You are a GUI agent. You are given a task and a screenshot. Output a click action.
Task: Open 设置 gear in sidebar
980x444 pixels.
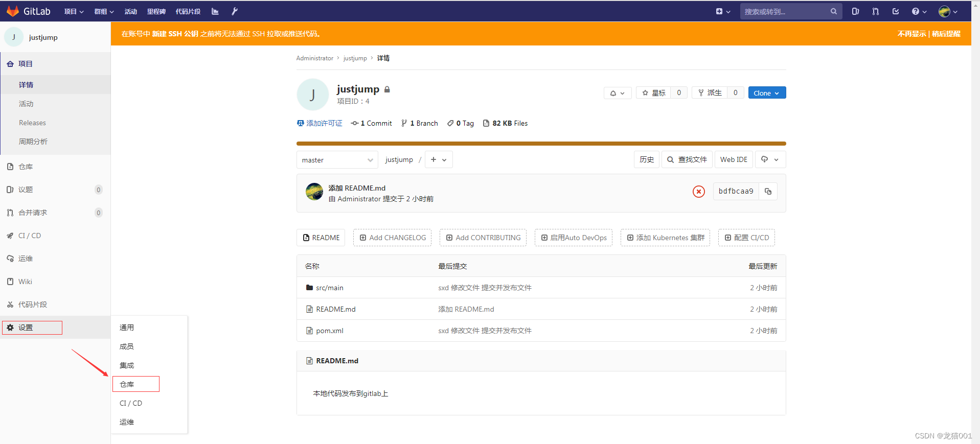pyautogui.click(x=55, y=328)
